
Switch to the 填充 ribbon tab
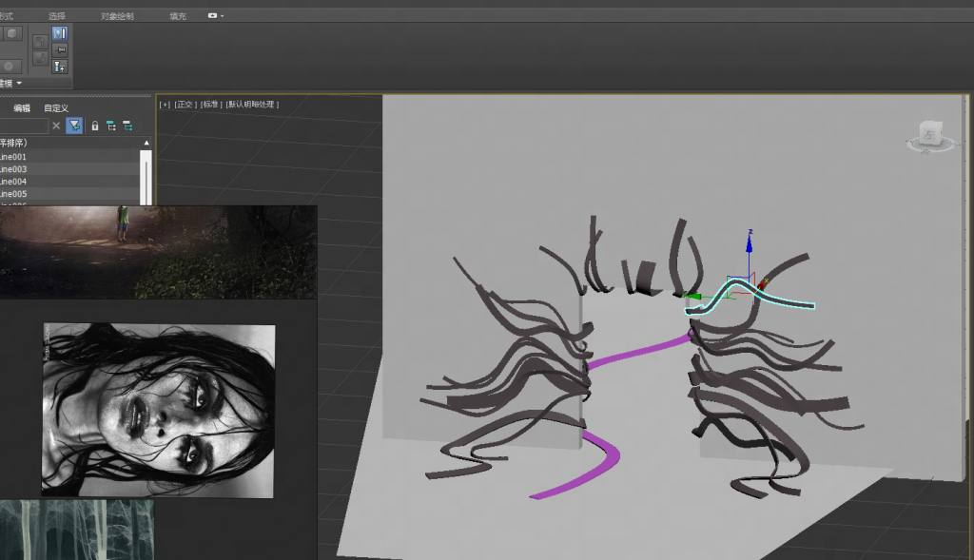[x=178, y=16]
